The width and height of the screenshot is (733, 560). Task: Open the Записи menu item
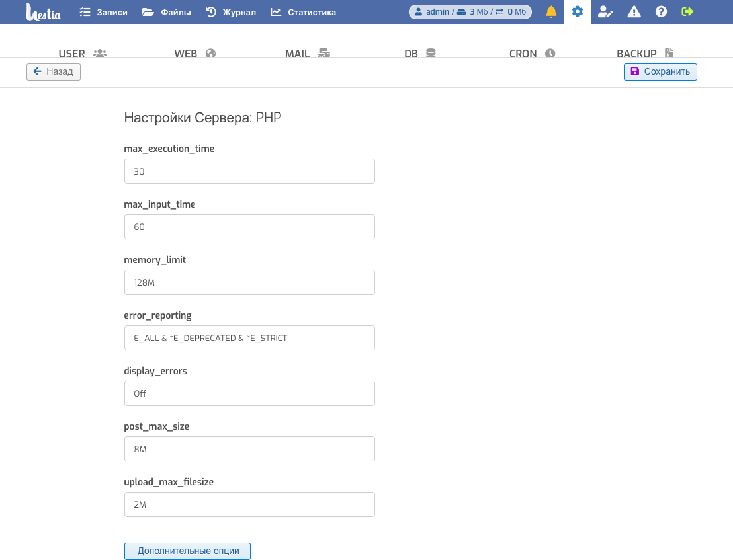click(103, 12)
